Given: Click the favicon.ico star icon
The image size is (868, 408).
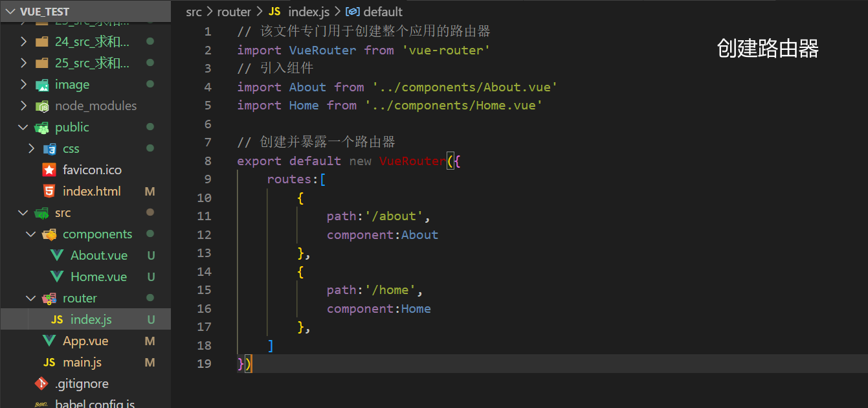Looking at the screenshot, I should tap(49, 170).
